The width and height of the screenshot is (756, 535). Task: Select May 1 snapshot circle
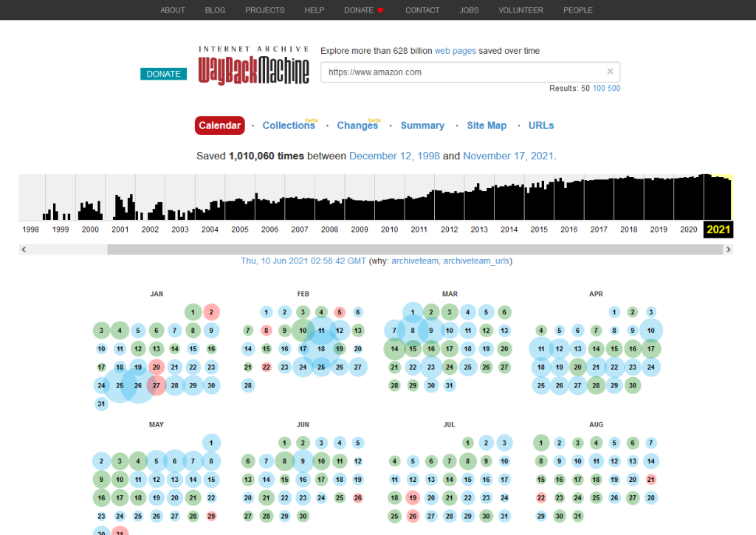click(x=211, y=443)
